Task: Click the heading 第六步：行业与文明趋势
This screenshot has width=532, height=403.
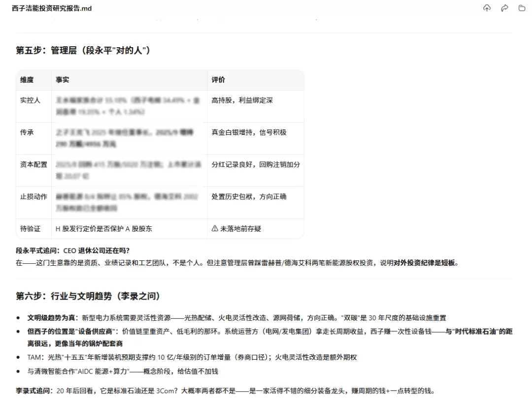Action: pos(88,296)
